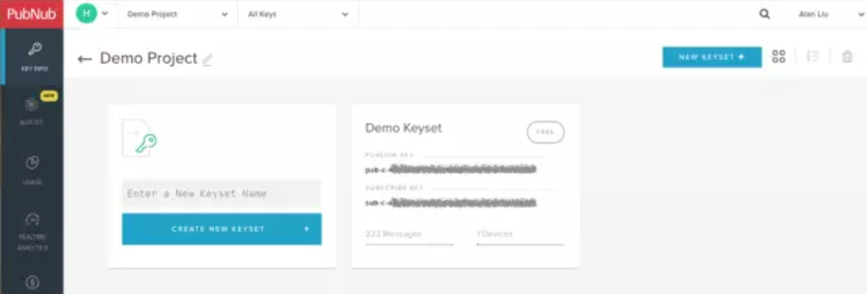Click the Devices stat
868x294 pixels.
(495, 234)
